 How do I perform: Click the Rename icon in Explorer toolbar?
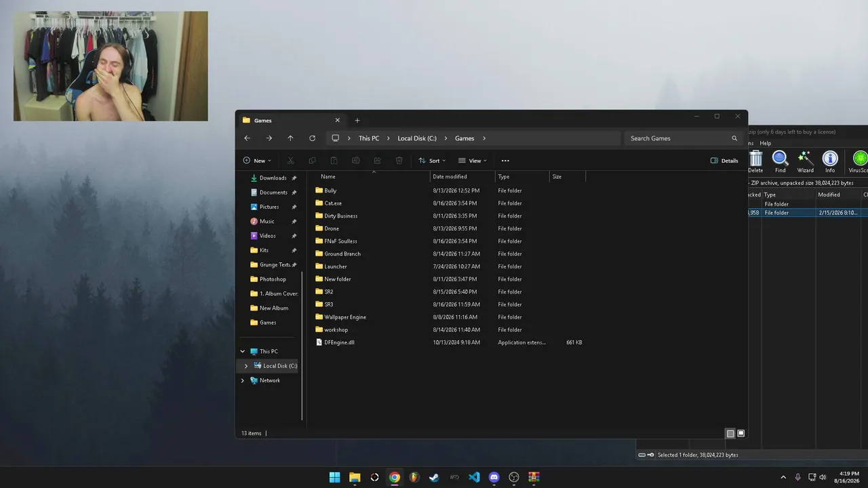(x=355, y=161)
